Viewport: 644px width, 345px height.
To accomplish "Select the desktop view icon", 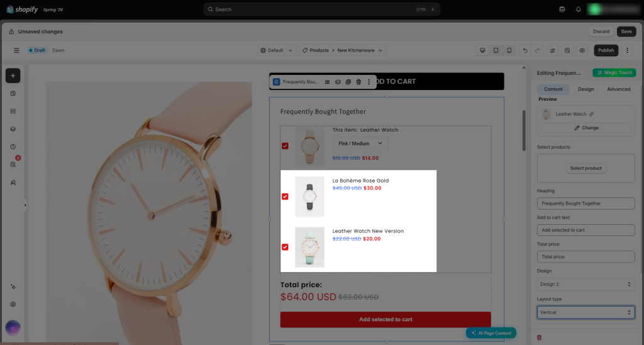I will tap(482, 50).
